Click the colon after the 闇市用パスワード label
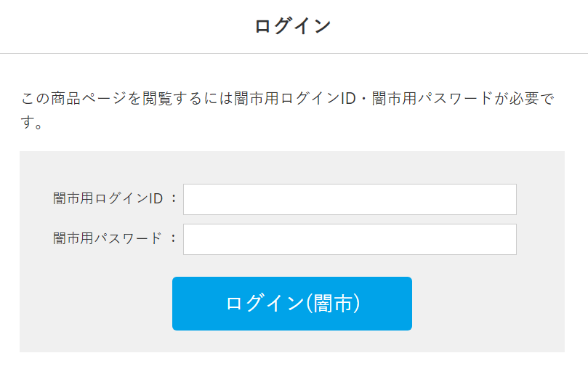588x377 pixels. coord(173,238)
